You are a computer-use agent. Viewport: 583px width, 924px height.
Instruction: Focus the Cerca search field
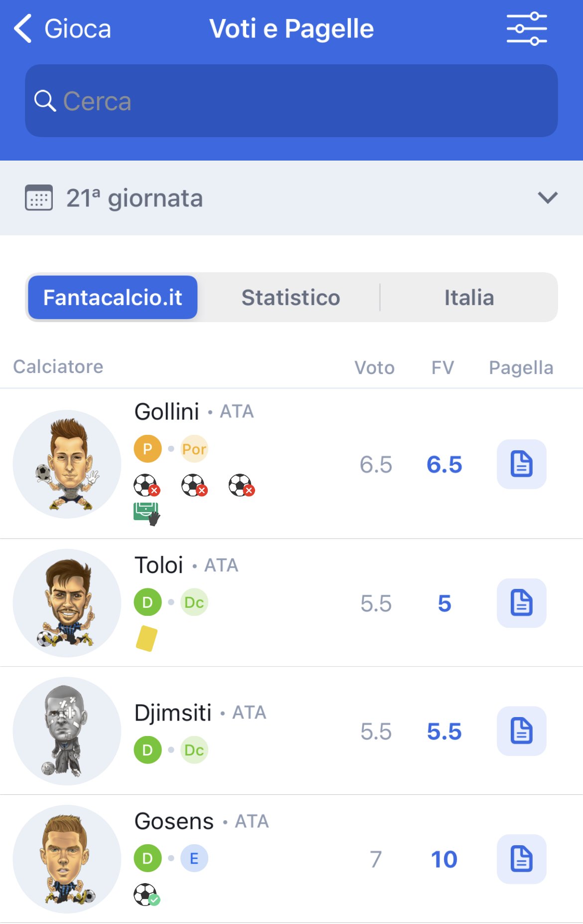click(x=291, y=101)
